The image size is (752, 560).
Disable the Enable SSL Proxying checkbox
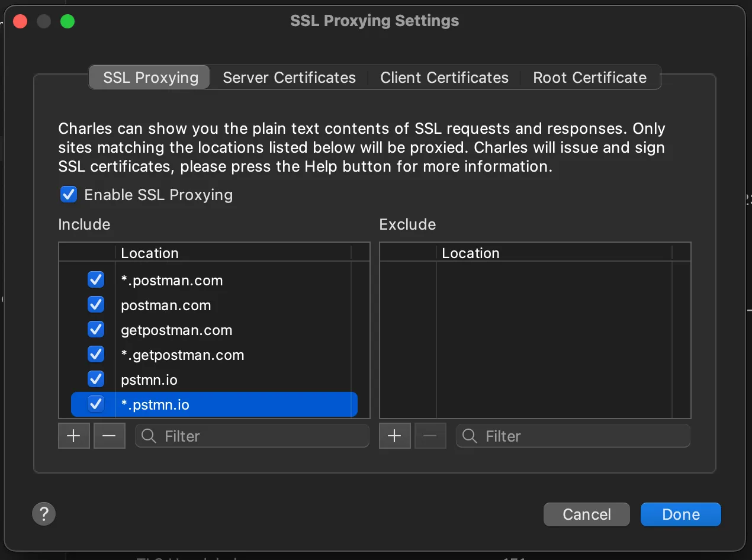pos(69,195)
